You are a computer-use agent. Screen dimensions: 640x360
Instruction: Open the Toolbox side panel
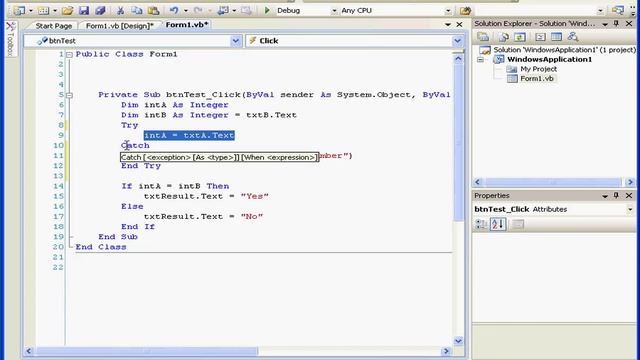click(x=11, y=39)
